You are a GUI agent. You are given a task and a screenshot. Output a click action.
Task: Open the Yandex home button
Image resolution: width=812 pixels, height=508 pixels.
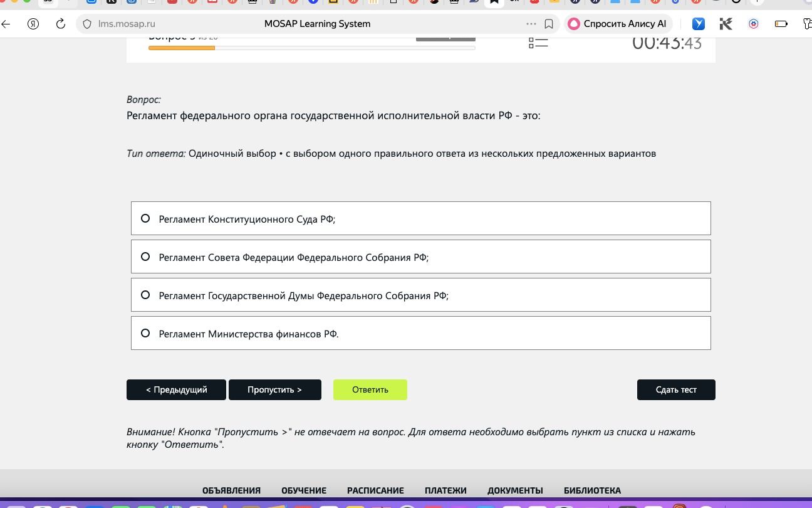point(33,24)
